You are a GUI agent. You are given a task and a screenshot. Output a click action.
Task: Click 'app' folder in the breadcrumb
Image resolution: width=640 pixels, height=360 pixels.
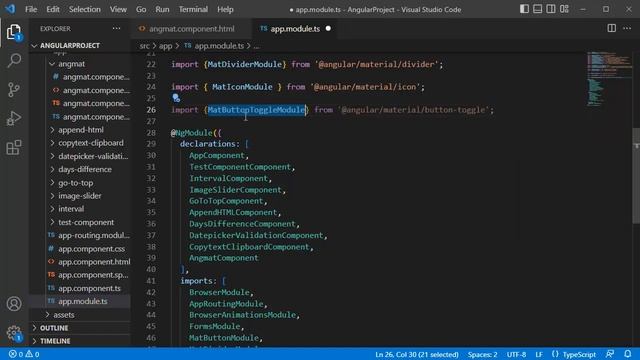click(165, 46)
